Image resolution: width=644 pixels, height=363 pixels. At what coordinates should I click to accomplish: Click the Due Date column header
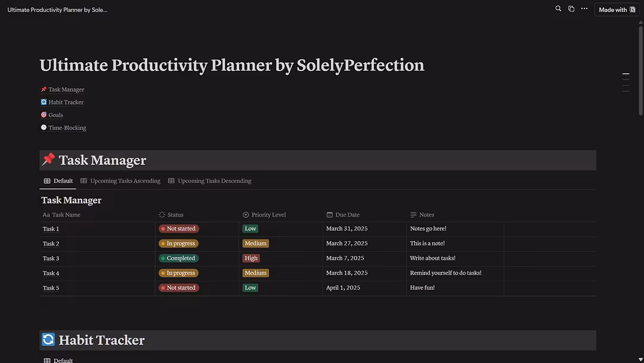(347, 215)
